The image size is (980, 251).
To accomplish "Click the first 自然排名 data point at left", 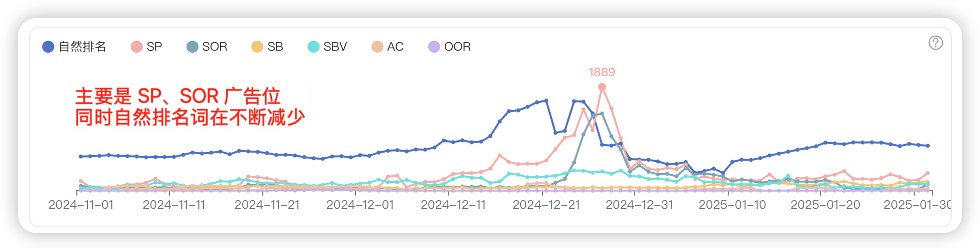I will 80,157.
